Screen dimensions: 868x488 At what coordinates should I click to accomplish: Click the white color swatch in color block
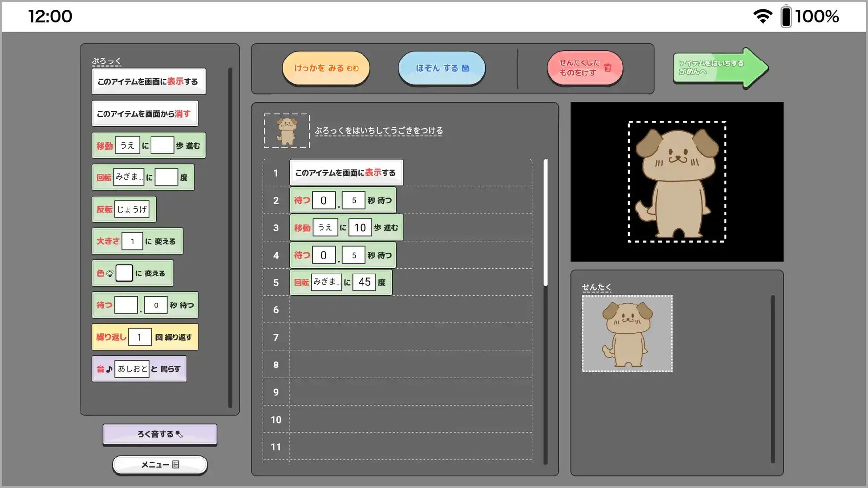pos(124,273)
